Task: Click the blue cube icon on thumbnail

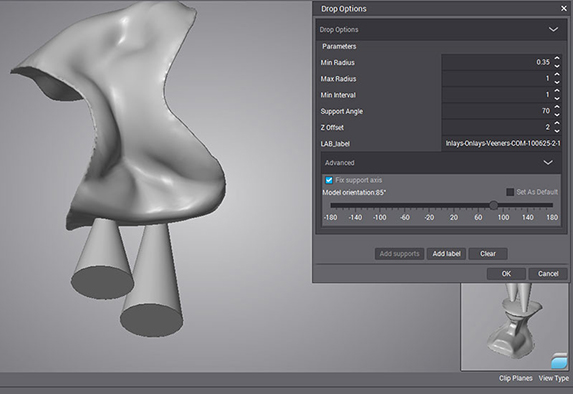Action: point(559,361)
